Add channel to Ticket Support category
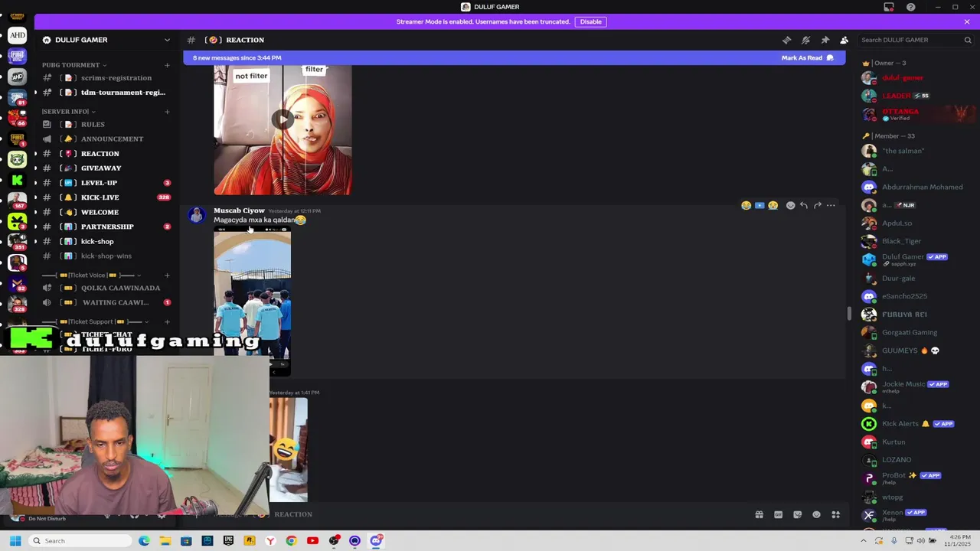 167,321
